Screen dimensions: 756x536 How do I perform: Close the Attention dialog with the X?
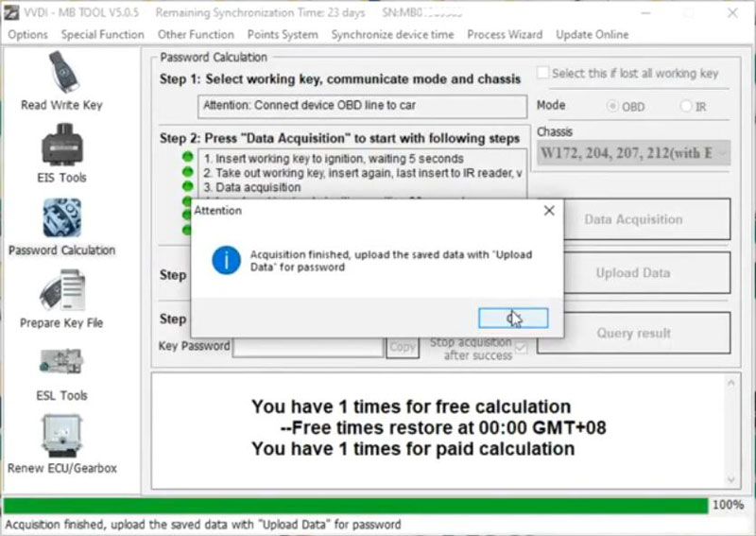point(549,211)
